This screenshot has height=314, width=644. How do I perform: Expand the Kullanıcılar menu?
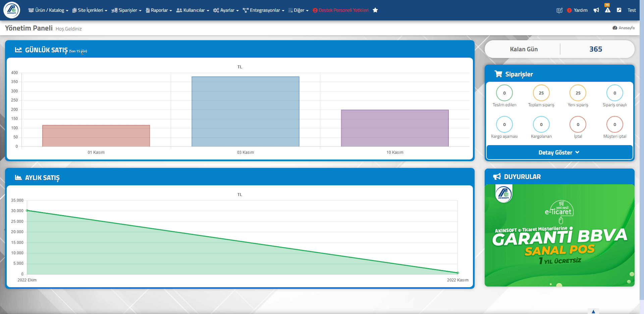coord(193,10)
